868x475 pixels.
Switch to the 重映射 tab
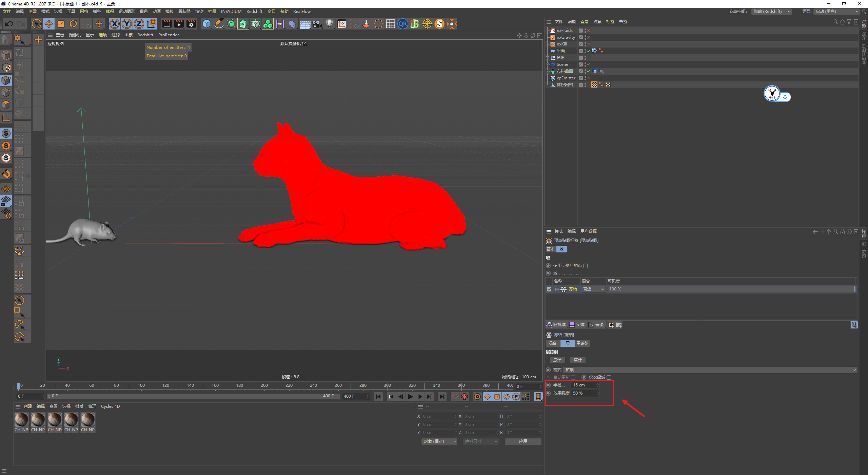click(582, 343)
